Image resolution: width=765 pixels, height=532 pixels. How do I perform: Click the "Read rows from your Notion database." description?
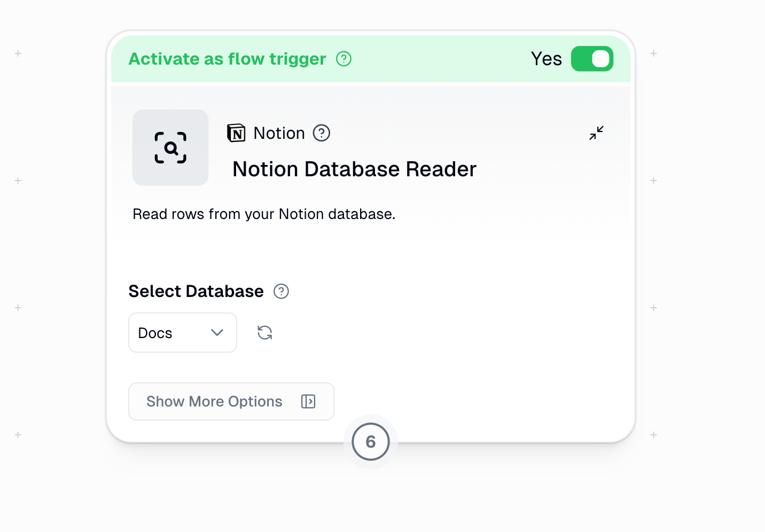pyautogui.click(x=264, y=214)
